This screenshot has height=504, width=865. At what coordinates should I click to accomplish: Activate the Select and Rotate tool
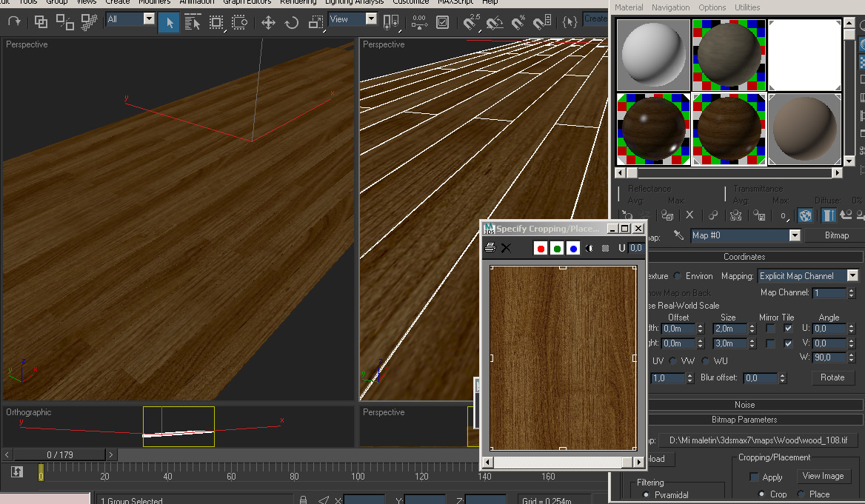coord(291,23)
